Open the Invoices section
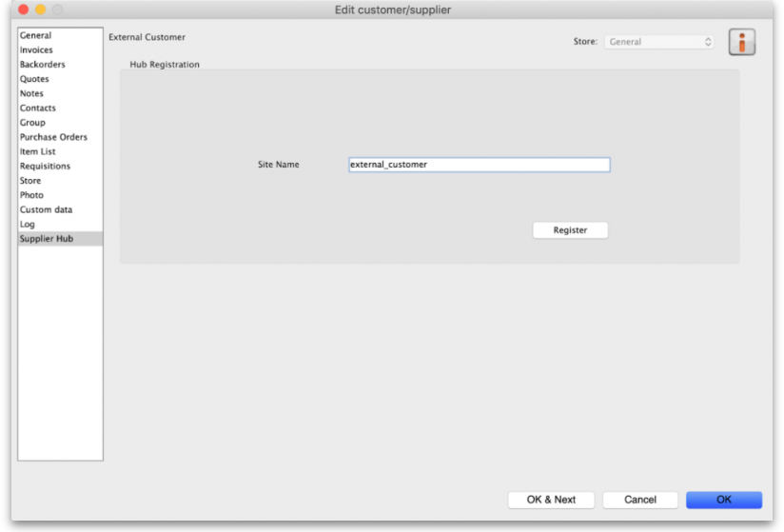The width and height of the screenshot is (784, 532). point(37,50)
